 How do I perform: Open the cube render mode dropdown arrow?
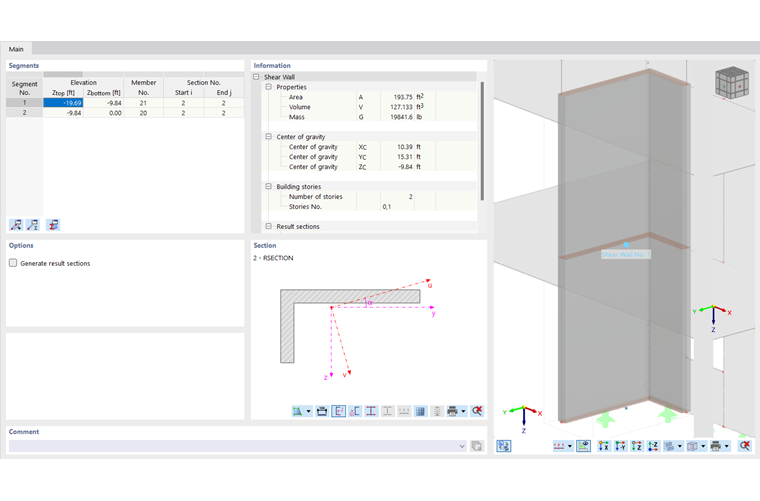(x=703, y=446)
